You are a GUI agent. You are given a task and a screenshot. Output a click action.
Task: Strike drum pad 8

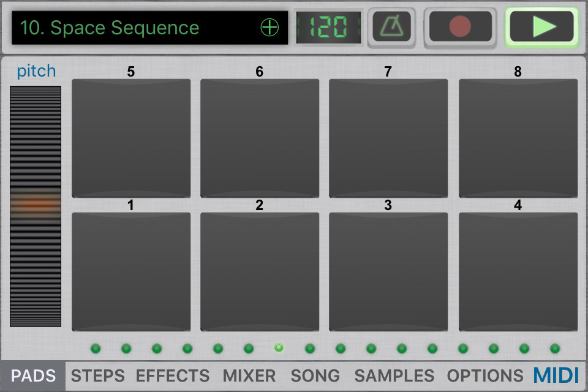[518, 138]
